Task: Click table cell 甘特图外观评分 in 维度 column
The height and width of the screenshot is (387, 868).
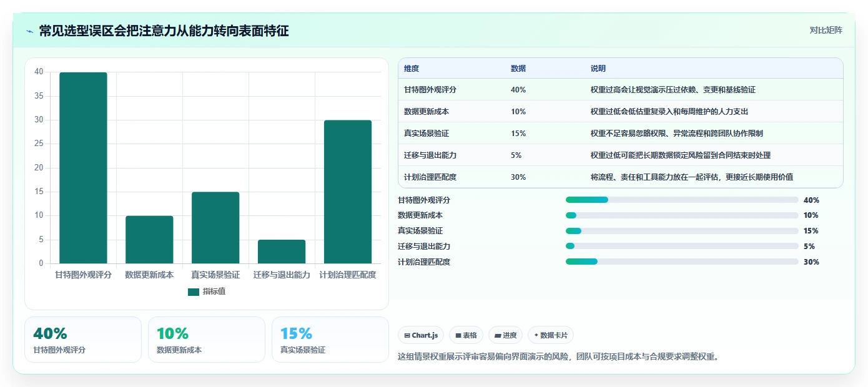Action: 430,90
